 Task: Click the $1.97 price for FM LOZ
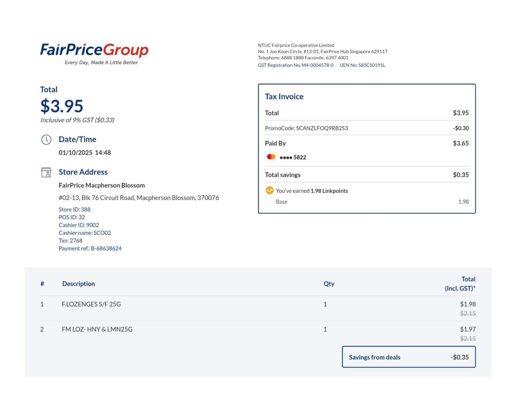pos(468,329)
